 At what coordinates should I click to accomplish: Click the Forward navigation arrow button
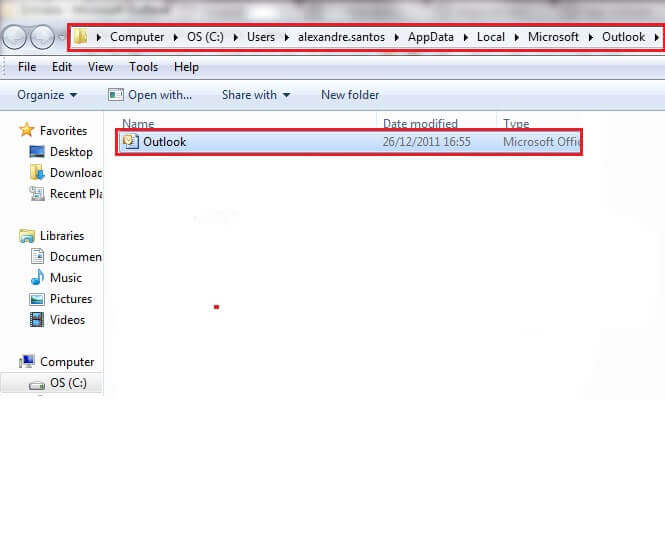[x=42, y=37]
